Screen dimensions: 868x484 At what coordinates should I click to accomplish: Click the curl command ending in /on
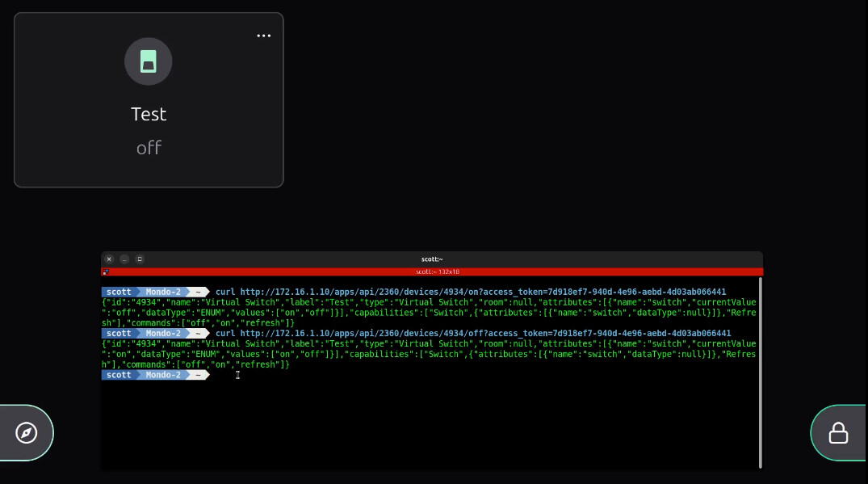[x=470, y=292]
